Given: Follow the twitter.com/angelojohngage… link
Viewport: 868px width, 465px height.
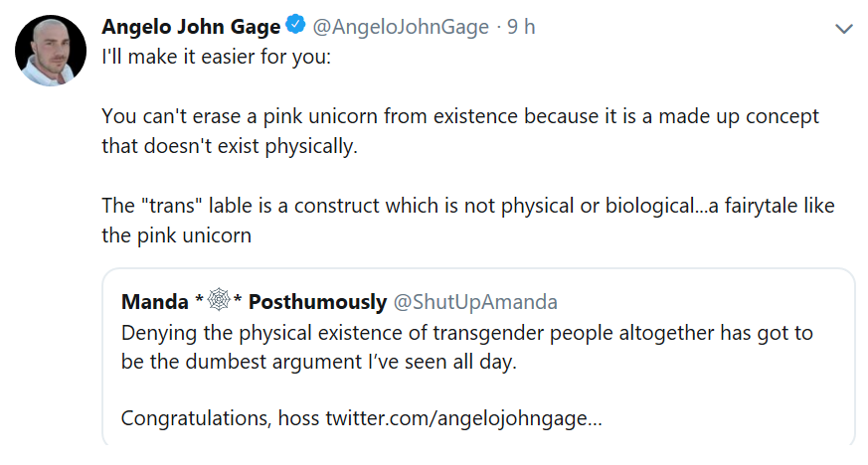Looking at the screenshot, I should point(463,418).
